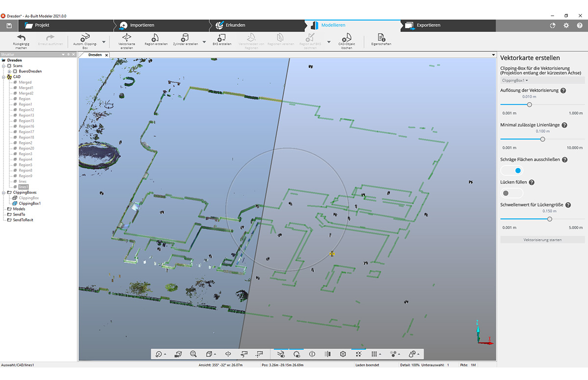Screen dimensions: 588x380
Task: Expand the Zylinder erstellen dropdown arrow
Action: 204,42
